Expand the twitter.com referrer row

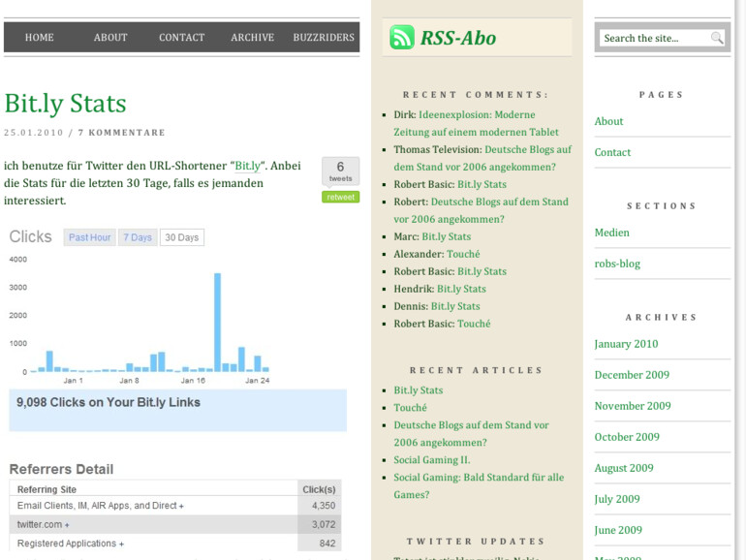click(44, 524)
